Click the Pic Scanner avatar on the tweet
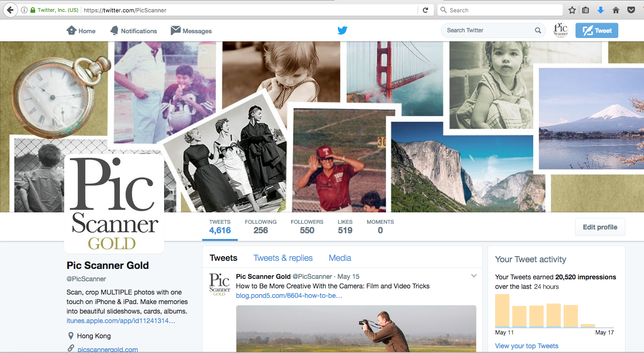The height and width of the screenshot is (353, 644). point(220,284)
